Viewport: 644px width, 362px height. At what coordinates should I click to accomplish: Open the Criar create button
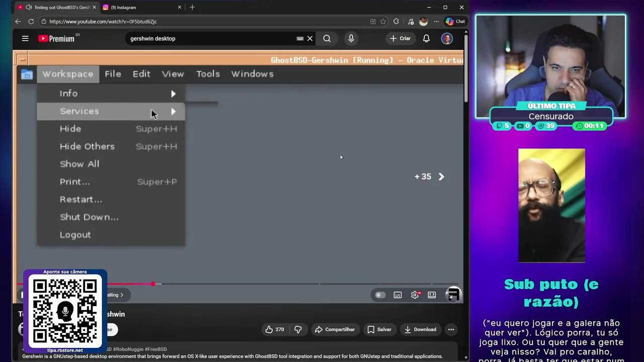click(400, 38)
